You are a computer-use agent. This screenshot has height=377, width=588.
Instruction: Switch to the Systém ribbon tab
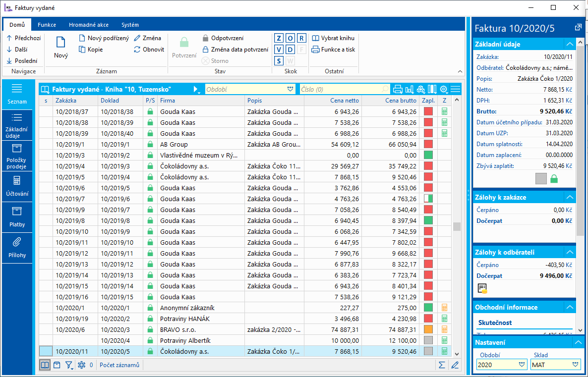[130, 25]
